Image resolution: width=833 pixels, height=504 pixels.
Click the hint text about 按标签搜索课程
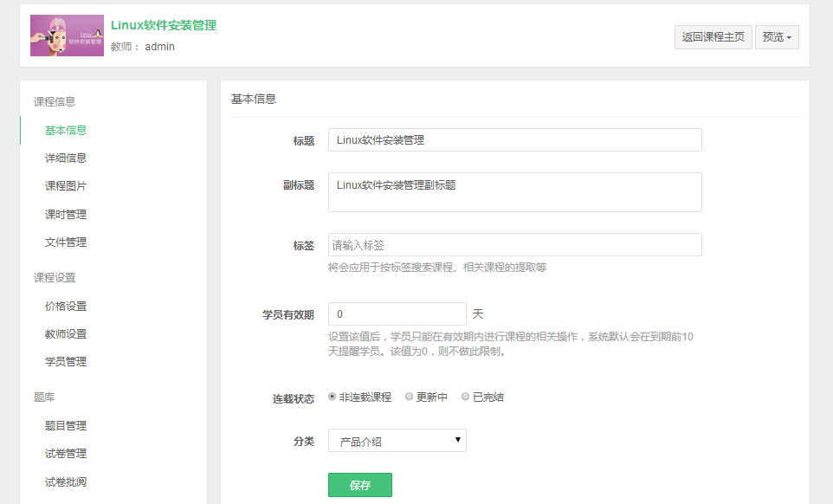tap(437, 267)
